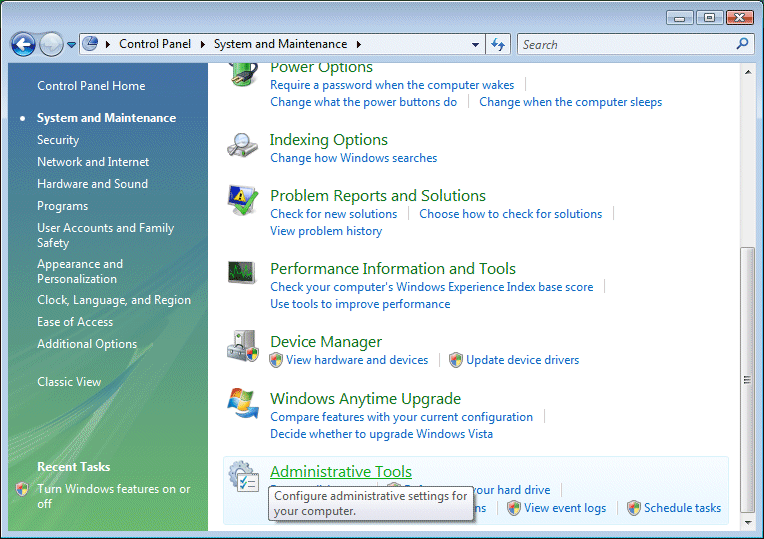764x539 pixels.
Task: Open the Performance Information and Tools icon
Action: click(x=243, y=274)
